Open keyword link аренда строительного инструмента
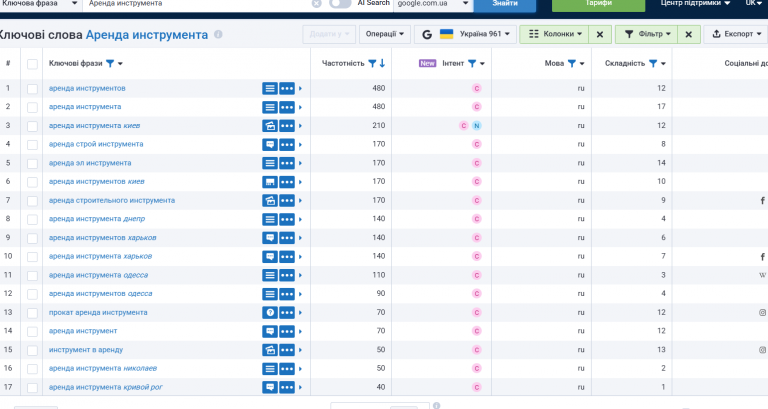 click(112, 200)
